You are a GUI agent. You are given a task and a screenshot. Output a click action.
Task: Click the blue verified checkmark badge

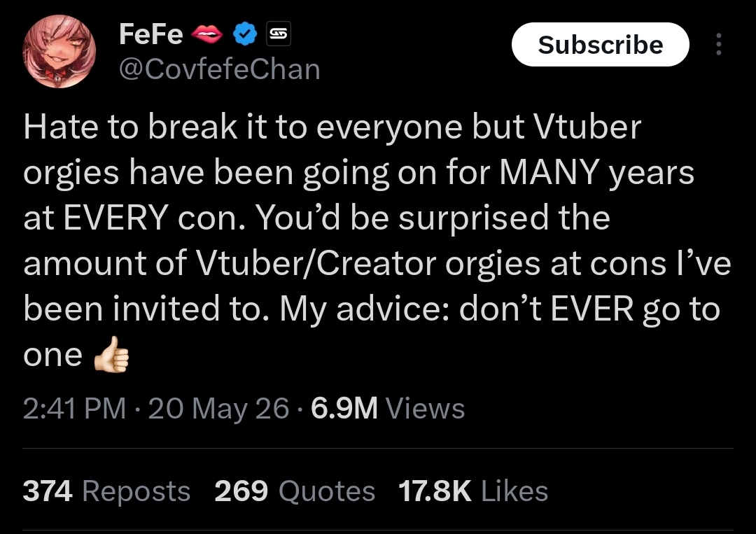(x=246, y=34)
